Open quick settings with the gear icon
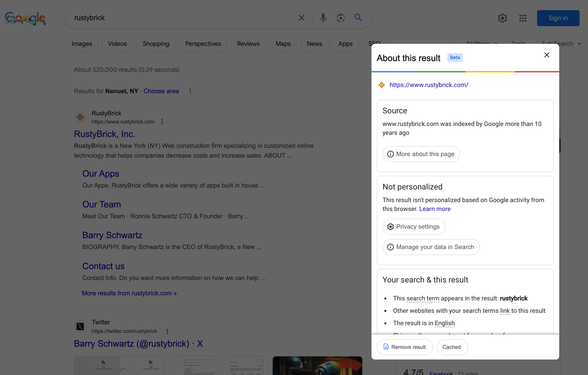 click(x=503, y=18)
